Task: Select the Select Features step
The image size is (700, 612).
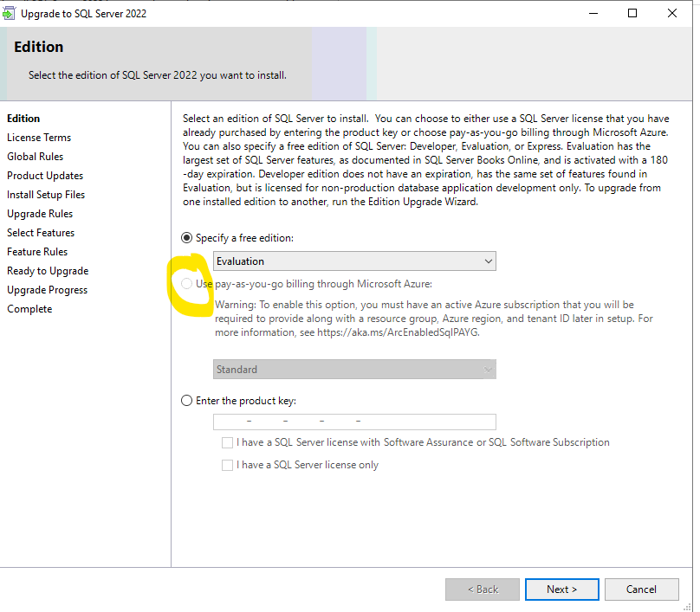Action: (x=41, y=233)
